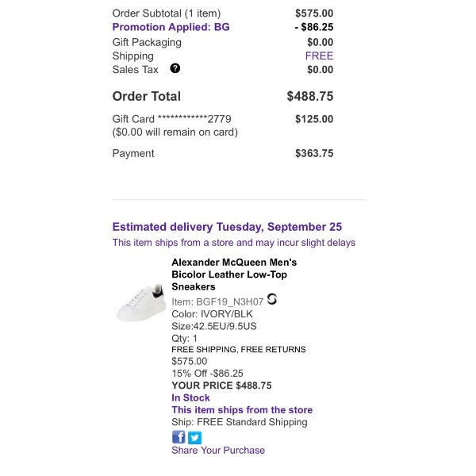Select the purple FREE shipping value
Viewport: 476px width, 476px height.
pyautogui.click(x=319, y=56)
